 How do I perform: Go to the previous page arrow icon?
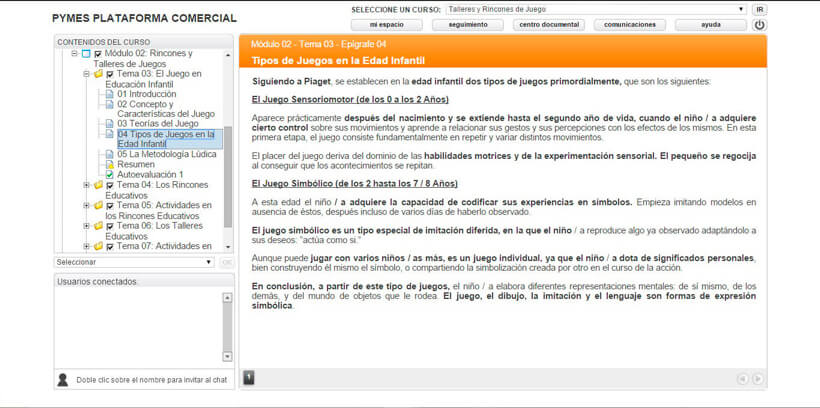tap(742, 379)
